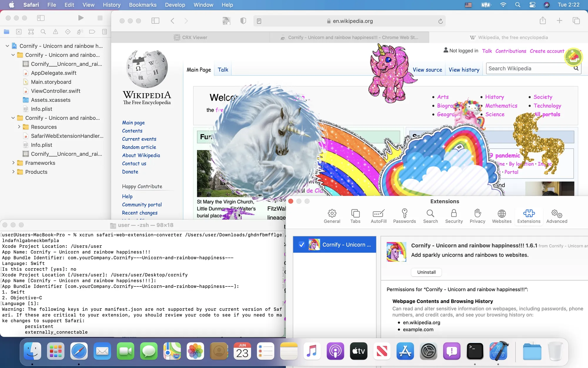Open Xcode test navigator diamond icon

[x=68, y=32]
